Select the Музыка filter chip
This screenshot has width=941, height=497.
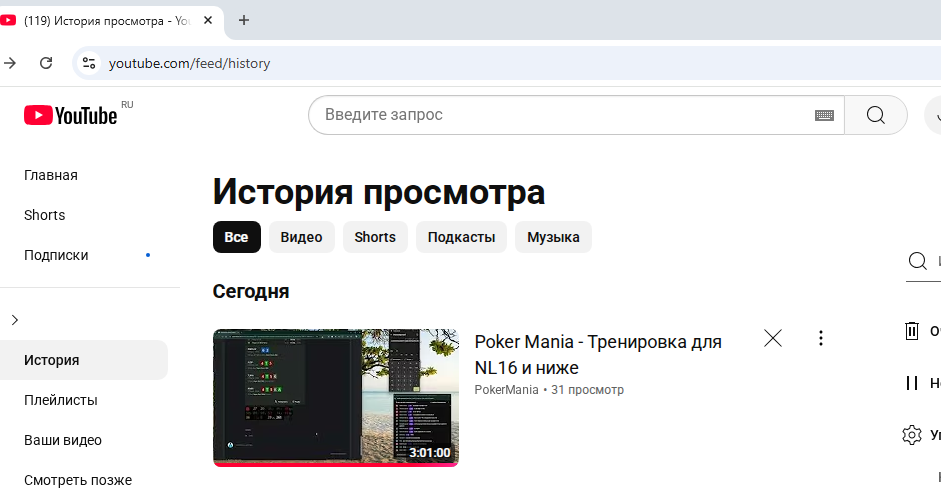click(x=553, y=237)
